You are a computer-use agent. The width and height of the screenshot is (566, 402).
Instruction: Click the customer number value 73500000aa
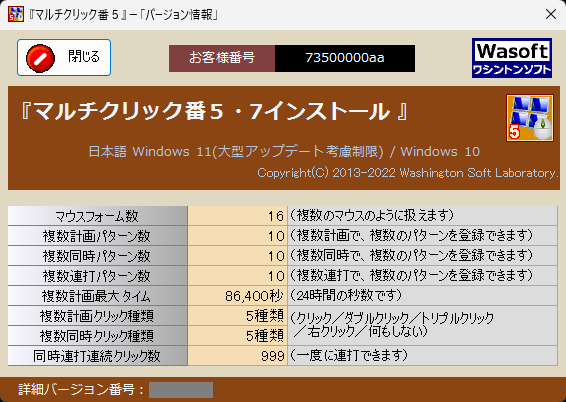(x=345, y=58)
